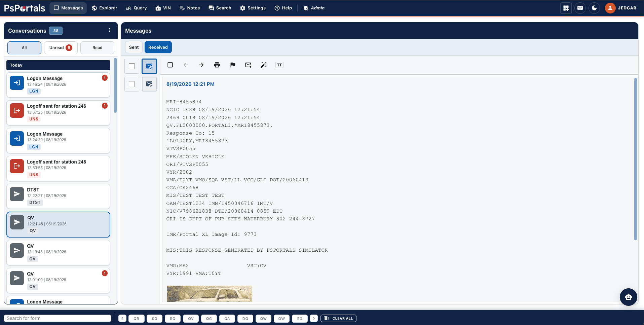This screenshot has width=644, height=325.
Task: Open the Conversations three-dot options menu
Action: click(110, 30)
